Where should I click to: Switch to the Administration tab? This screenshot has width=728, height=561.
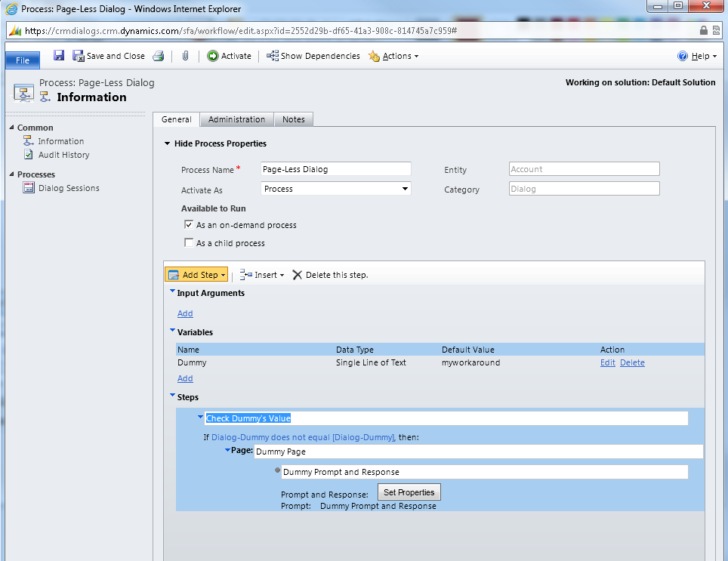(236, 119)
